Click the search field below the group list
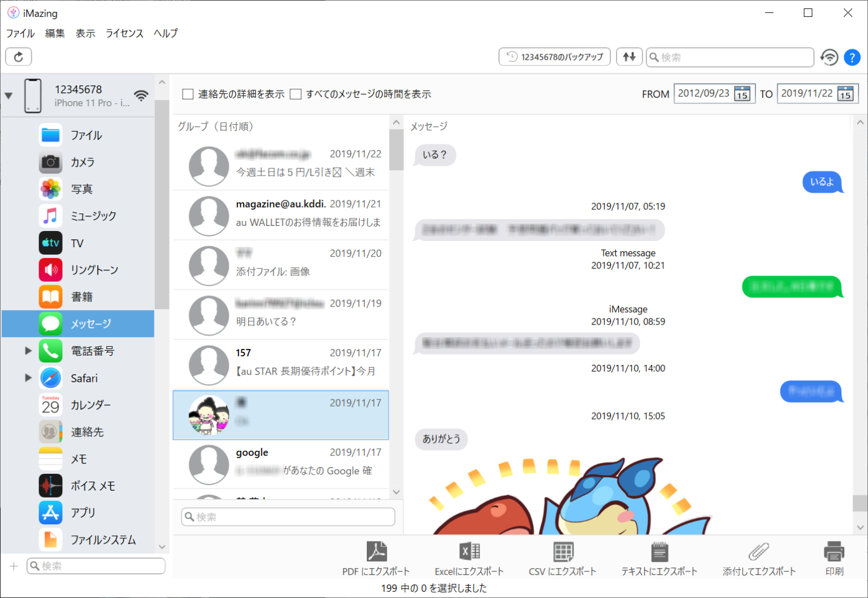The width and height of the screenshot is (868, 598). (287, 516)
